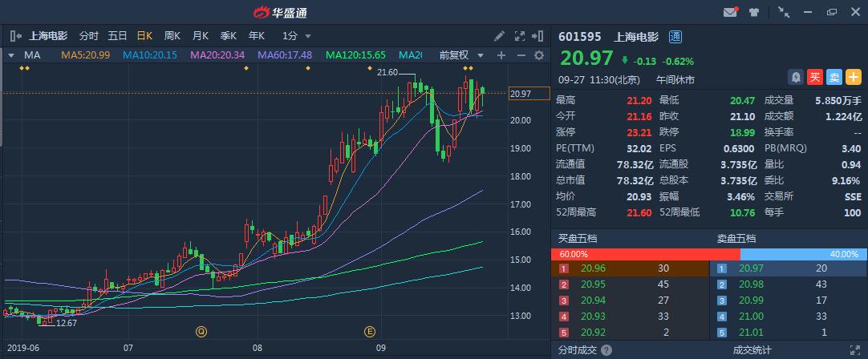Select the pencil drawing tool icon

(499, 37)
